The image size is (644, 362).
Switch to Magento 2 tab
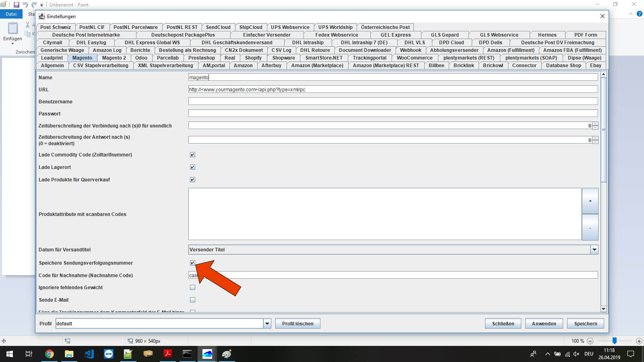point(114,58)
